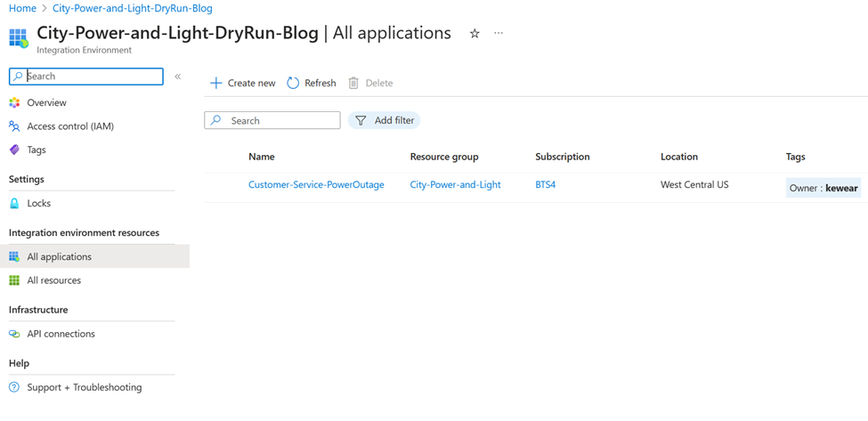The height and width of the screenshot is (421, 868).
Task: Click the Add filter button
Action: click(384, 120)
